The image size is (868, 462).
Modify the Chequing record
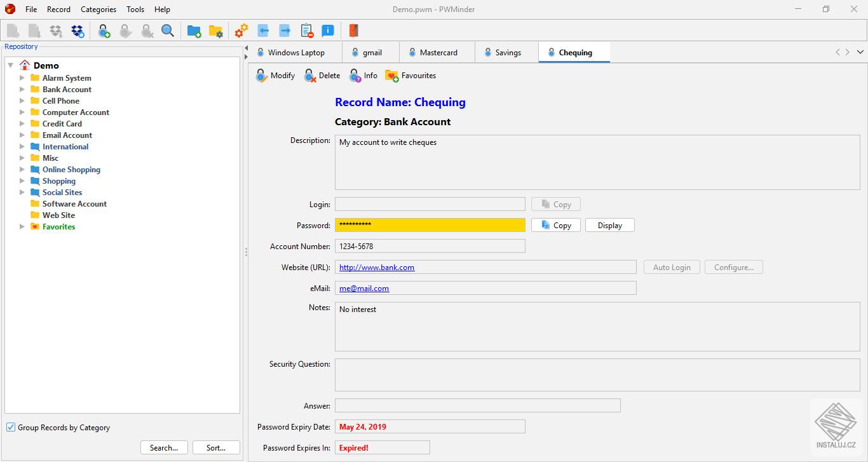click(275, 75)
